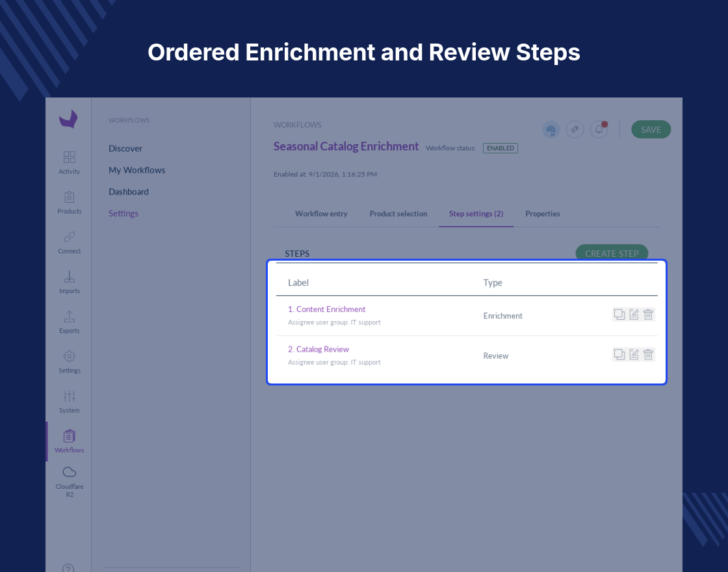Viewport: 728px width, 572px height.
Task: Go to My Workflows
Action: click(137, 170)
